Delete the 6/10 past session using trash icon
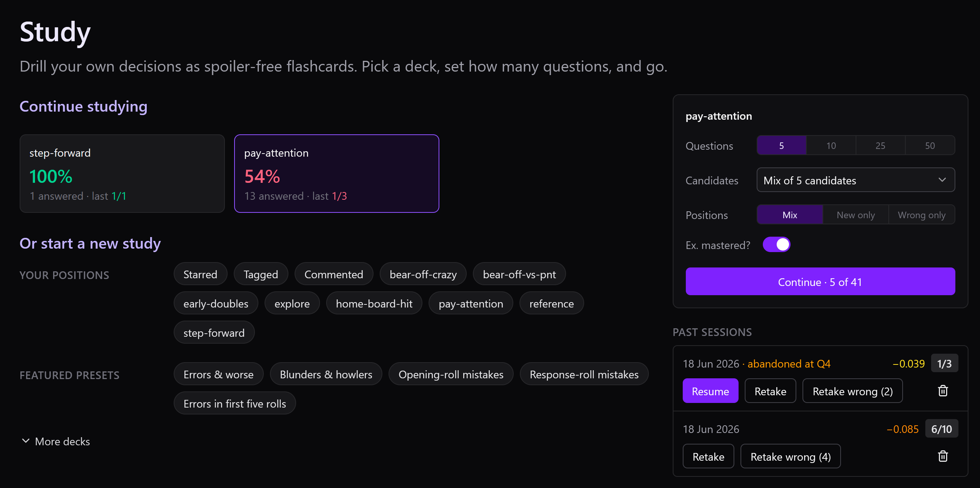 (943, 456)
